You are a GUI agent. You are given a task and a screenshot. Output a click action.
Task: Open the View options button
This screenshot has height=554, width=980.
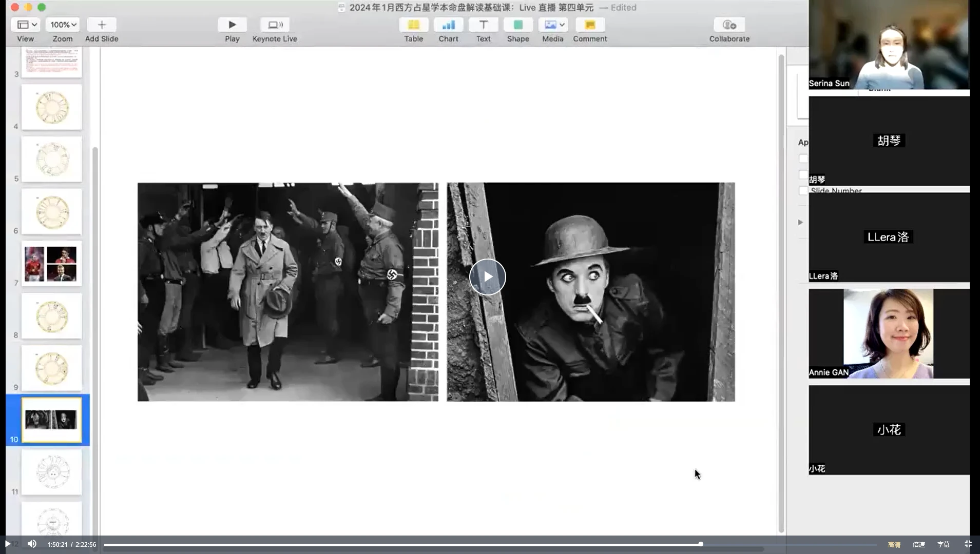pyautogui.click(x=27, y=25)
